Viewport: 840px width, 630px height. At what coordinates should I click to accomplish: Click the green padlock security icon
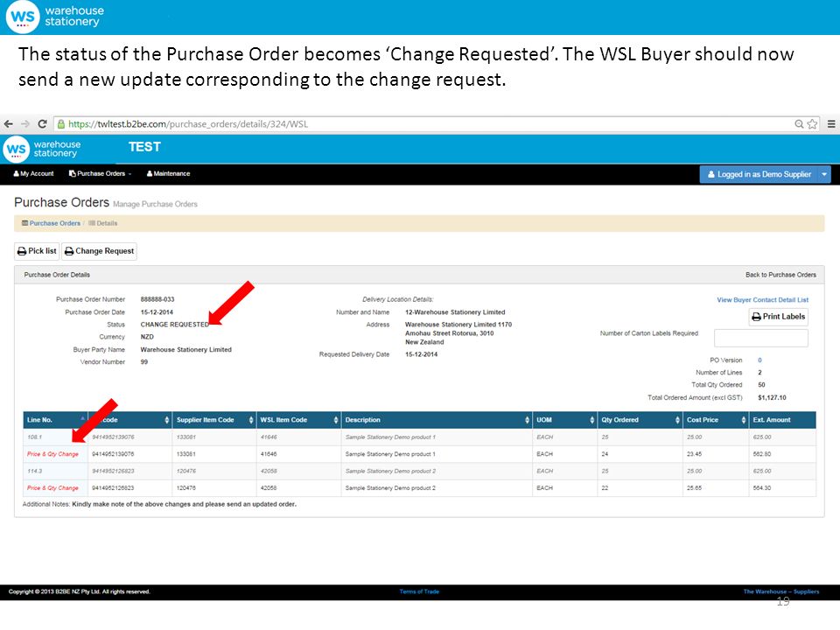click(61, 123)
